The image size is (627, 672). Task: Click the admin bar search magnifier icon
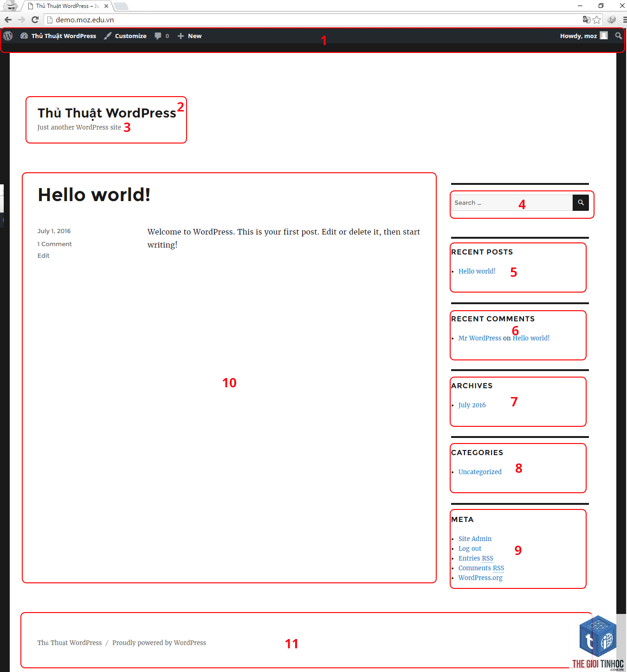pyautogui.click(x=618, y=36)
